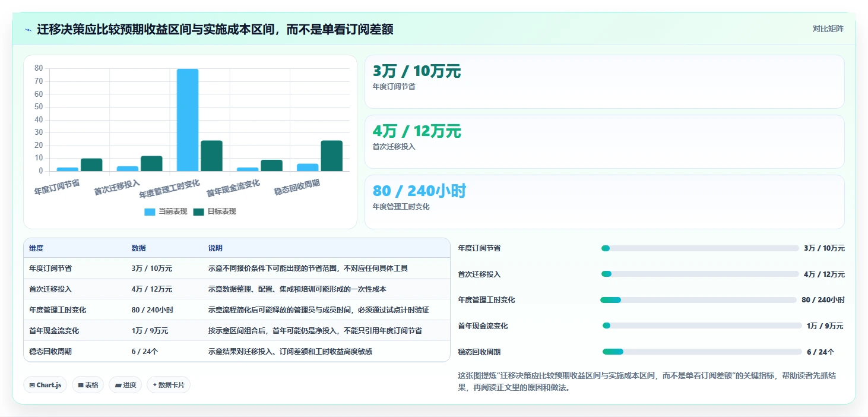Click the table cell reading 6 / 24个
Image resolution: width=868 pixels, height=417 pixels.
145,352
